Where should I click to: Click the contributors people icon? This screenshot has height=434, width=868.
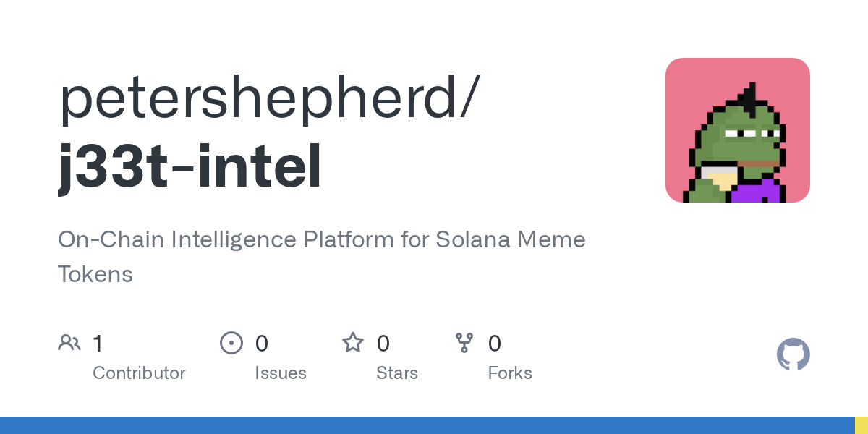pyautogui.click(x=69, y=343)
